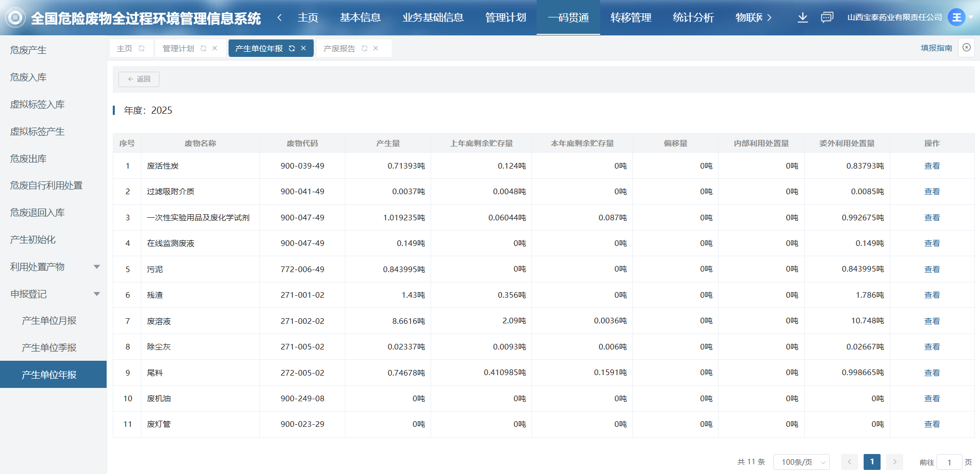Open the 基本信息 top menu
The height and width of the screenshot is (474, 980).
click(360, 17)
